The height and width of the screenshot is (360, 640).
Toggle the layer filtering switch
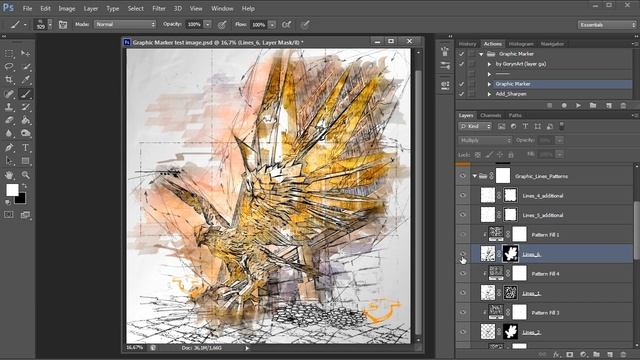click(x=562, y=126)
